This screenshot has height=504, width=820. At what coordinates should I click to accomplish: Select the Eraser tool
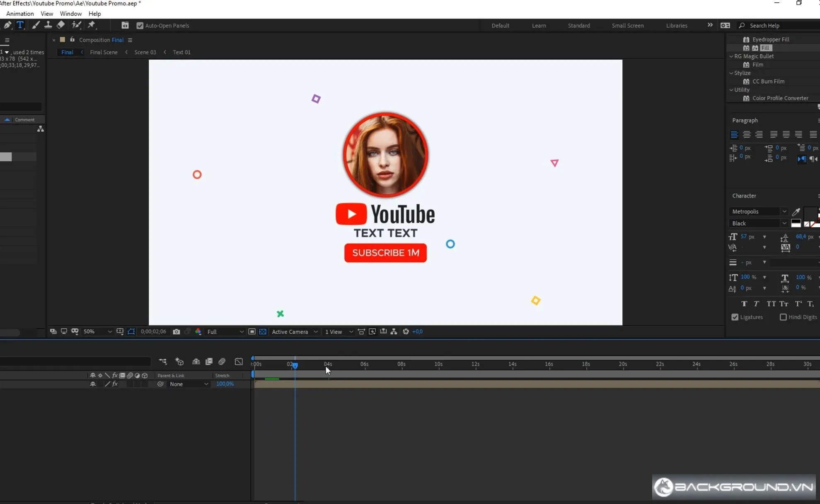61,25
